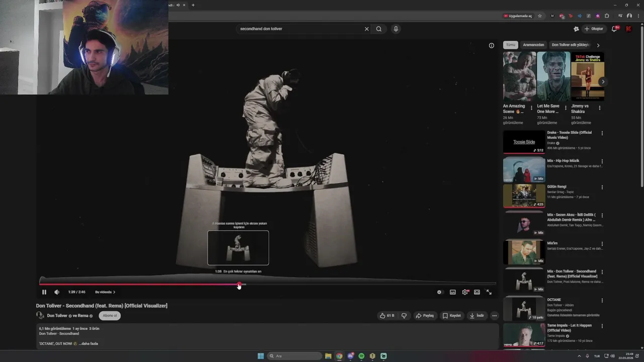The image size is (644, 362).
Task: Pause the video playback
Action: [44, 292]
